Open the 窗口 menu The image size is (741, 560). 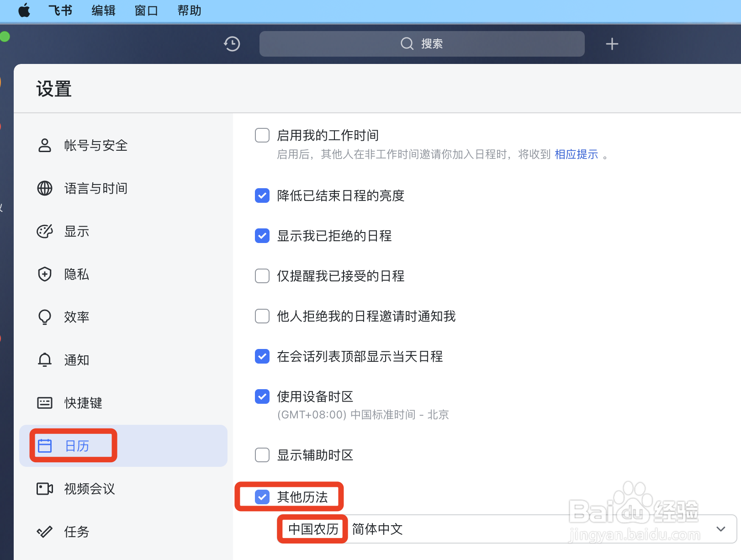click(x=145, y=10)
